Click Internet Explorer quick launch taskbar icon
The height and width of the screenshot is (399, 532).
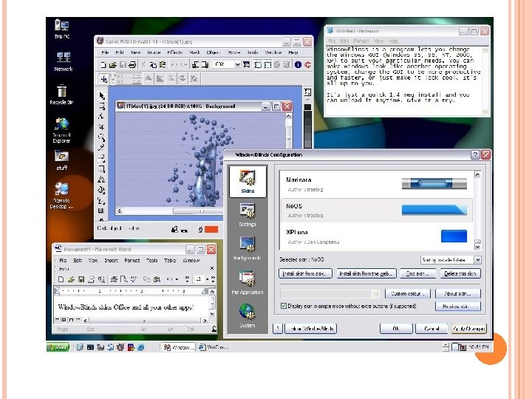click(x=141, y=347)
